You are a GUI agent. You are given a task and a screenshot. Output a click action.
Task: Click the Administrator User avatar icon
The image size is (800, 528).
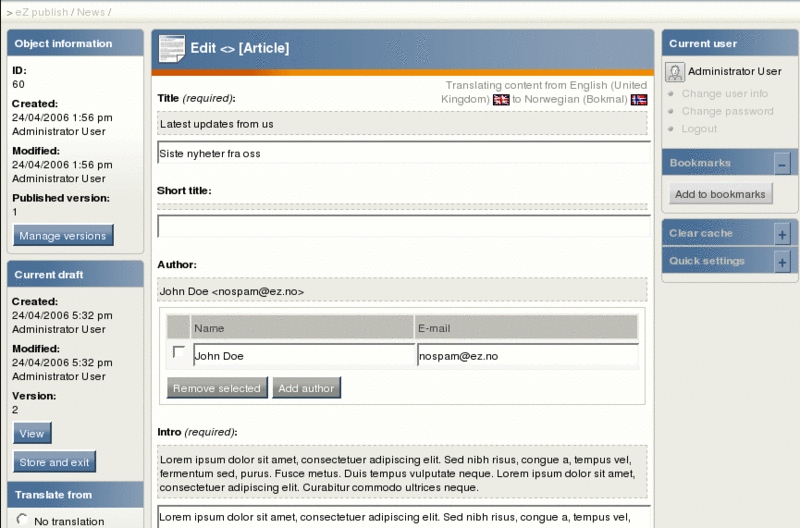point(674,72)
